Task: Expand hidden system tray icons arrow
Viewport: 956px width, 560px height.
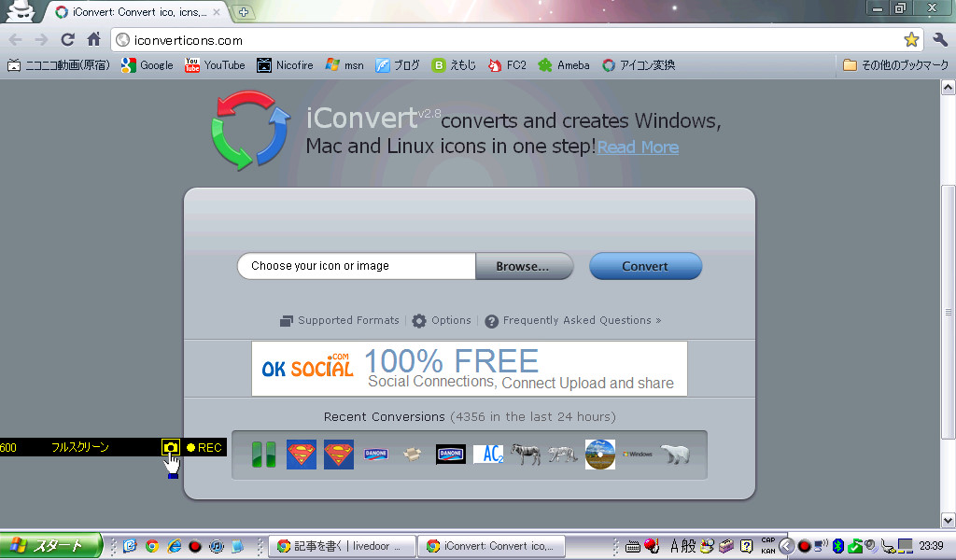Action: (x=786, y=546)
